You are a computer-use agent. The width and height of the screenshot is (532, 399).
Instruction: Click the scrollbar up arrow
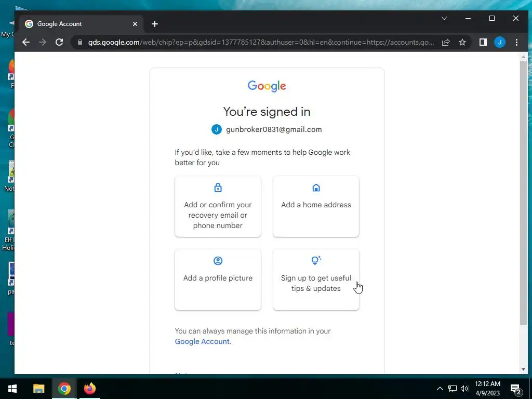(x=523, y=56)
